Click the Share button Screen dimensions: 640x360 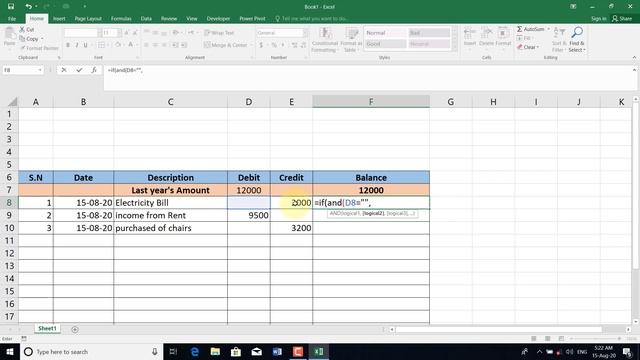click(x=622, y=18)
